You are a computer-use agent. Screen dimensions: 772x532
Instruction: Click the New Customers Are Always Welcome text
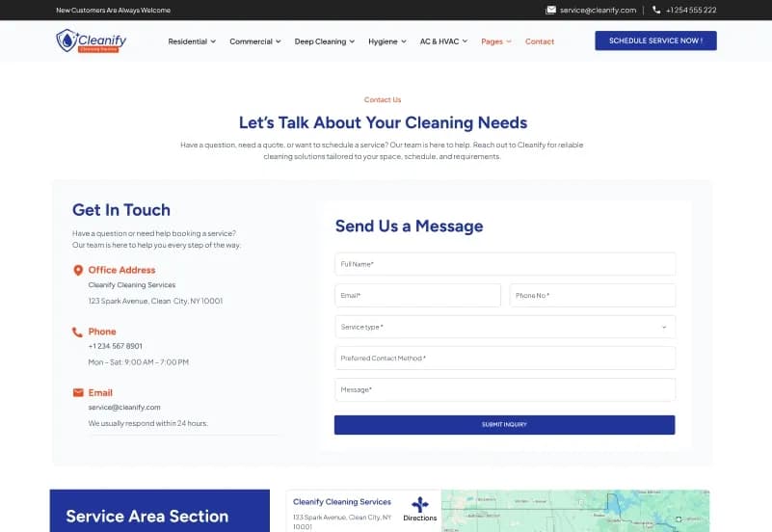[x=113, y=10]
